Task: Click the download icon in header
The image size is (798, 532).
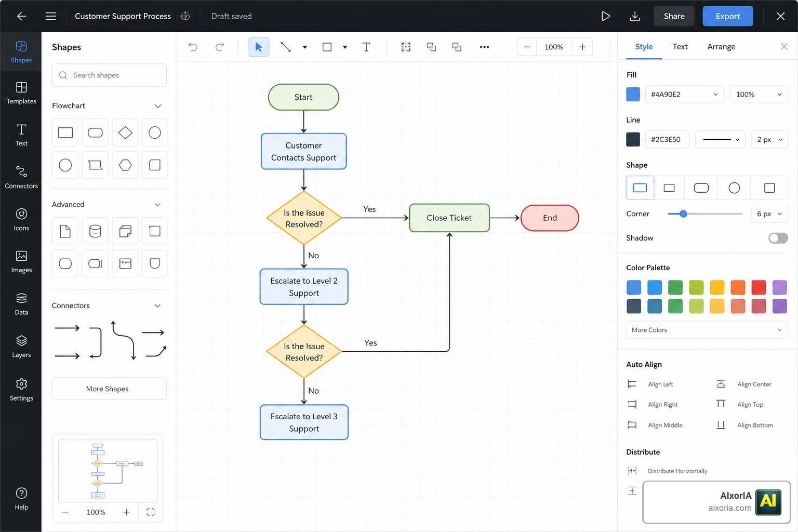Action: [634, 16]
